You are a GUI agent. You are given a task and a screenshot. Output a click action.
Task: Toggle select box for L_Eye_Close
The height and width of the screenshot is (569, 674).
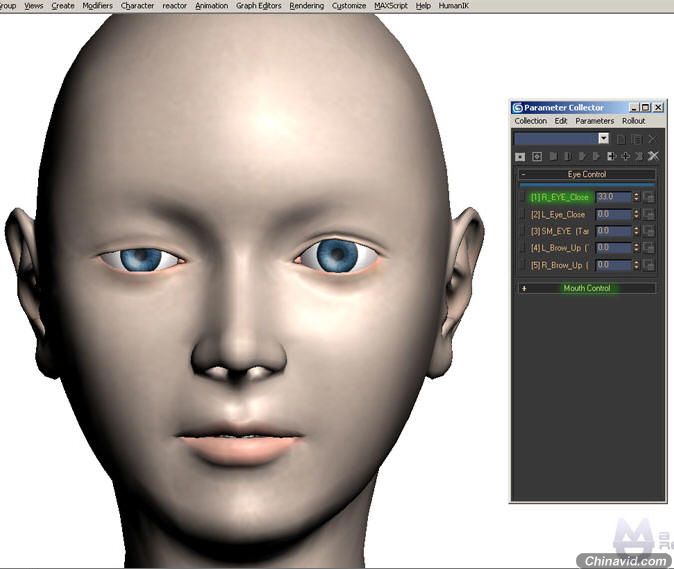[522, 214]
